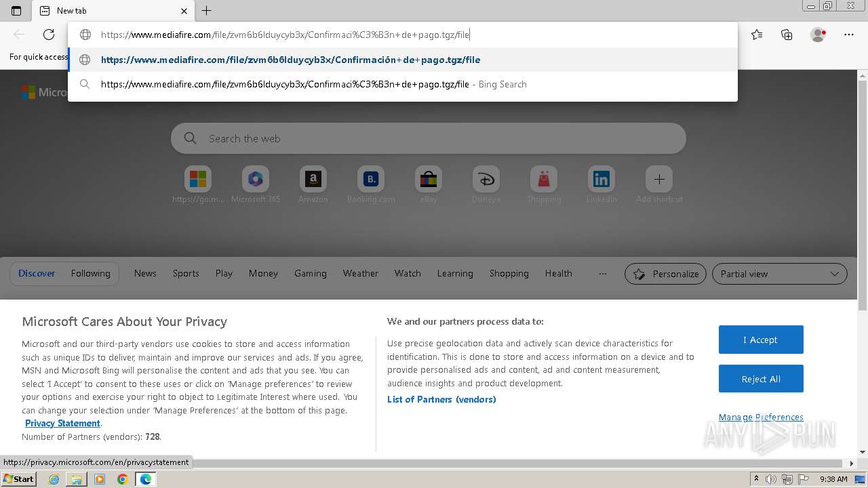Open the Manage Preferences link
868x488 pixels.
[x=761, y=417]
